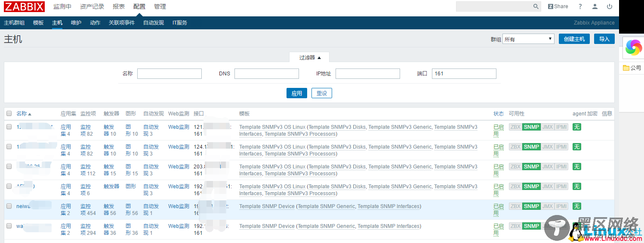Open Web监测 link in AF row
The height and width of the screenshot is (243, 644).
pyautogui.click(x=179, y=187)
